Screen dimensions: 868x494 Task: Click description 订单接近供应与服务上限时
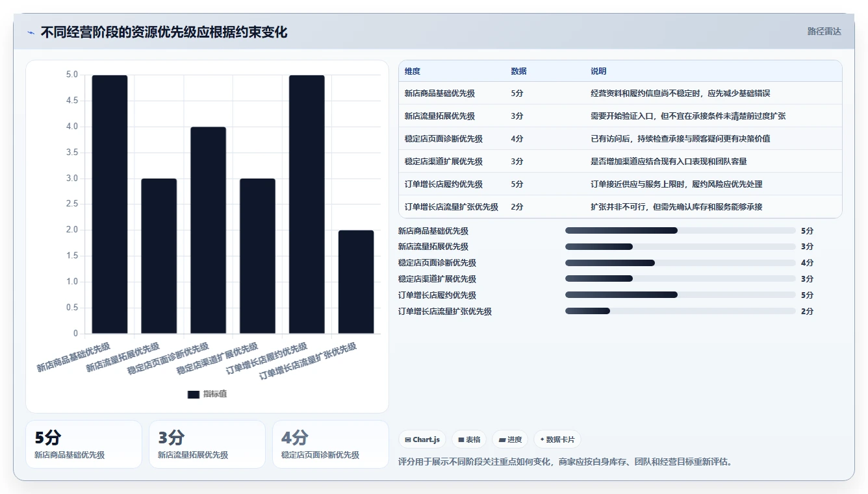coord(676,184)
